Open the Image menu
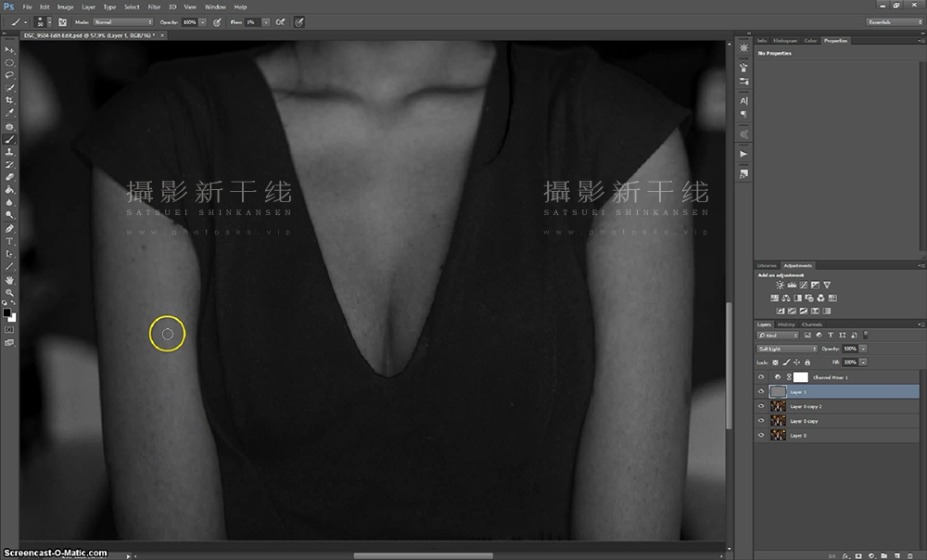 coord(65,7)
